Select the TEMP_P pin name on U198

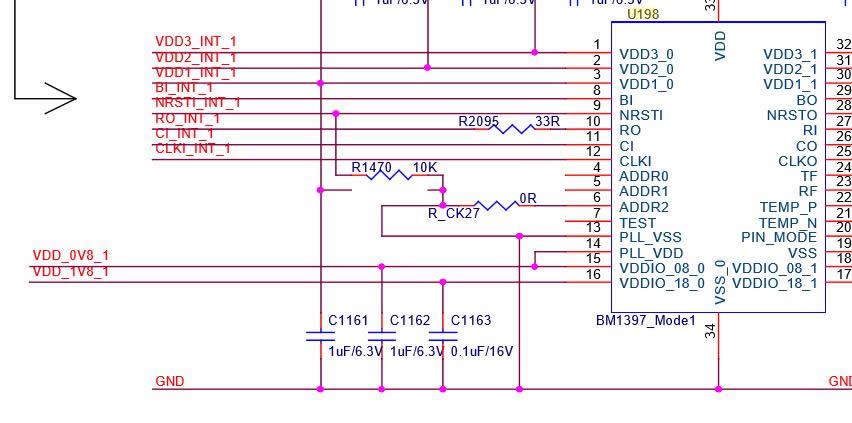point(788,207)
